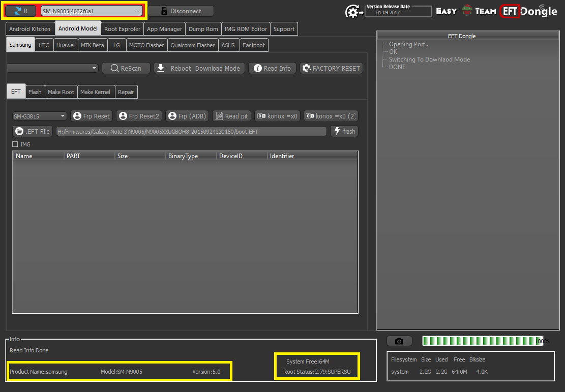
Task: Click the camera screenshot button
Action: tap(399, 341)
